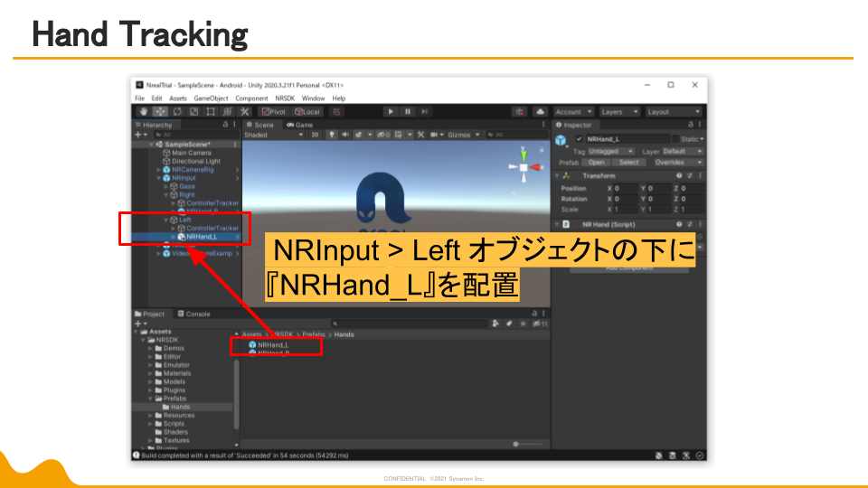This screenshot has width=868, height=488.
Task: Select the Hand (view) tool
Action: tap(144, 112)
